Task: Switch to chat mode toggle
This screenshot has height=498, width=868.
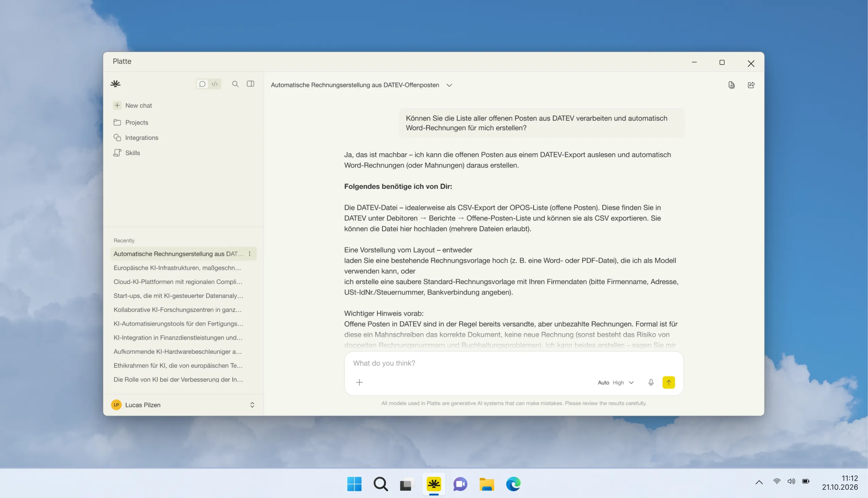Action: click(202, 84)
